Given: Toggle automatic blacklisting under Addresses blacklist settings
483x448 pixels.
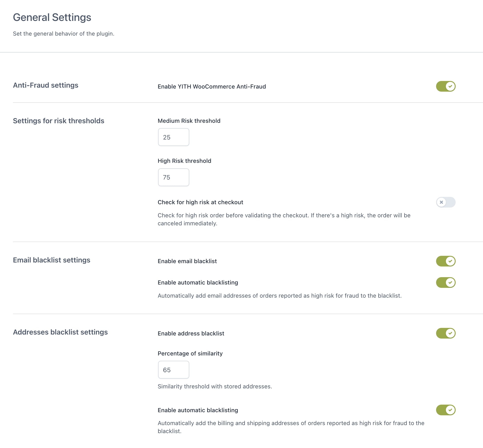Looking at the screenshot, I should pos(445,410).
